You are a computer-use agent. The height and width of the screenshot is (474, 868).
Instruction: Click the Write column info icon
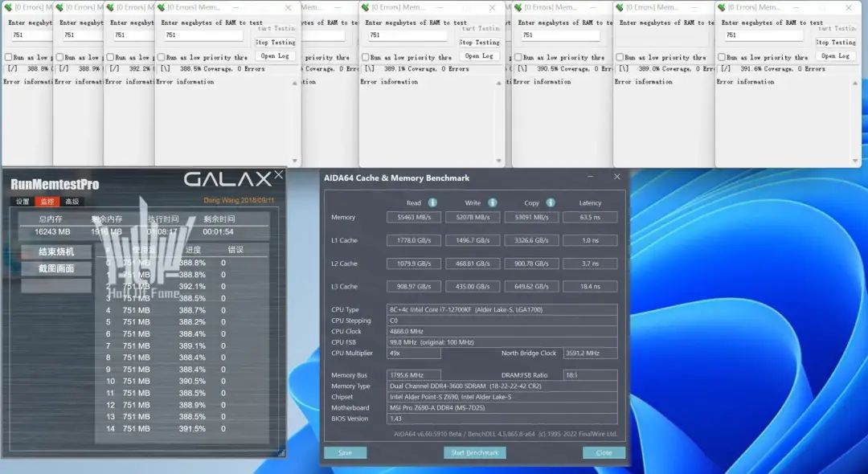(x=492, y=202)
